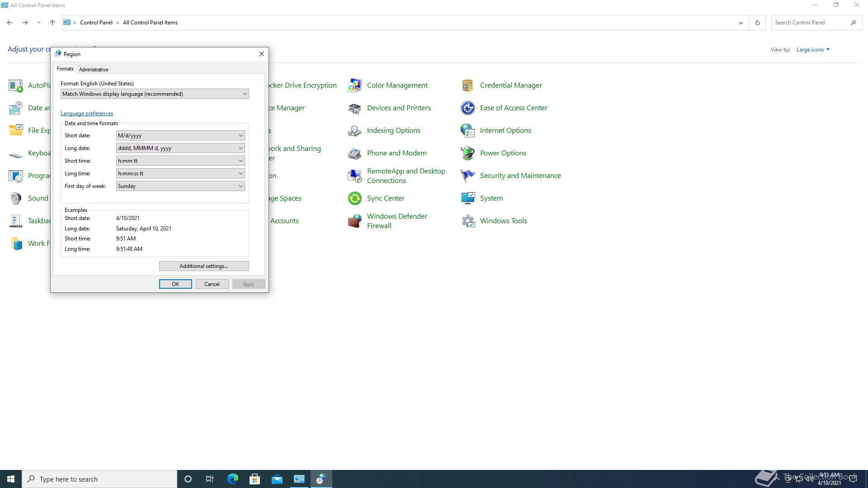The image size is (868, 488).
Task: Click the Credential Manager icon
Action: [468, 85]
